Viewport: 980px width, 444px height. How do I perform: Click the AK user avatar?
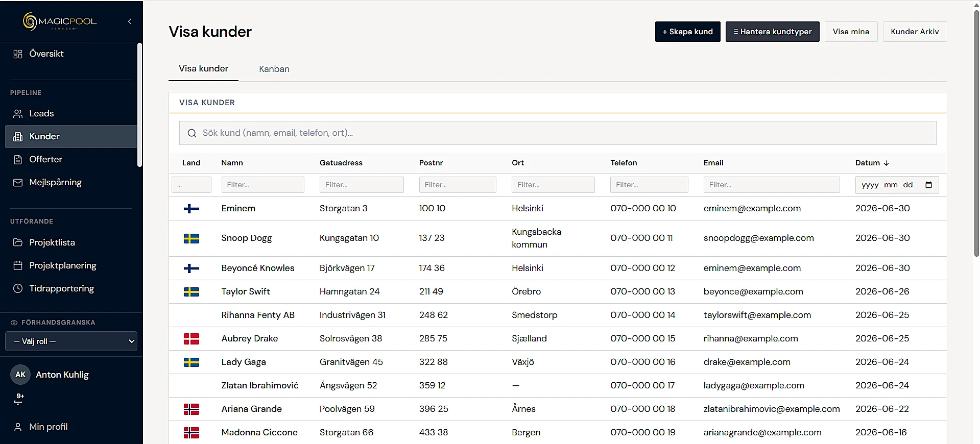point(20,375)
